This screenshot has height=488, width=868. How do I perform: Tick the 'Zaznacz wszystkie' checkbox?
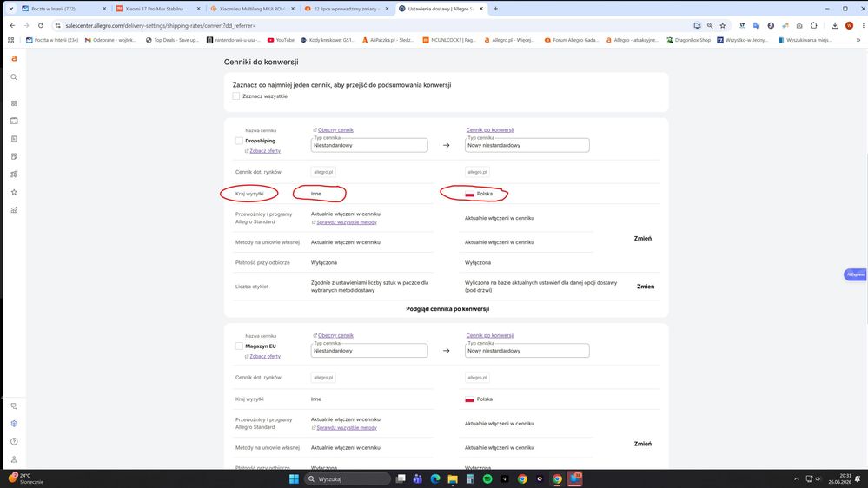[235, 96]
